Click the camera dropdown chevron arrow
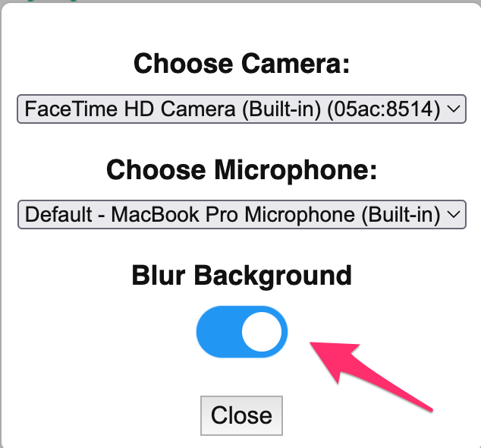This screenshot has width=481, height=448. (454, 109)
